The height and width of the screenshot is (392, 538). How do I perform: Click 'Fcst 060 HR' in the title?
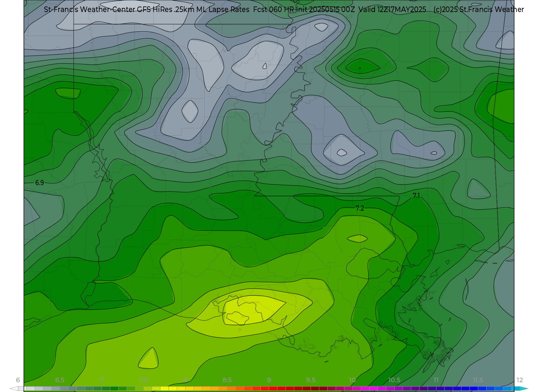click(274, 10)
